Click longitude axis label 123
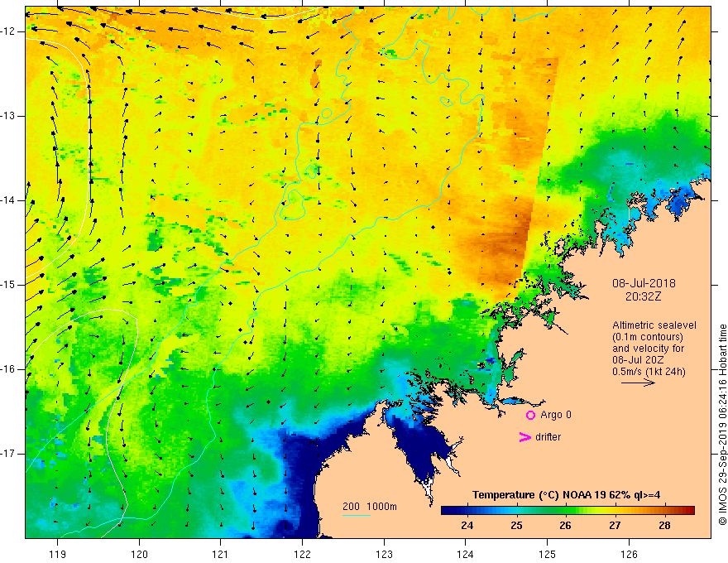728x563 pixels. (x=384, y=554)
